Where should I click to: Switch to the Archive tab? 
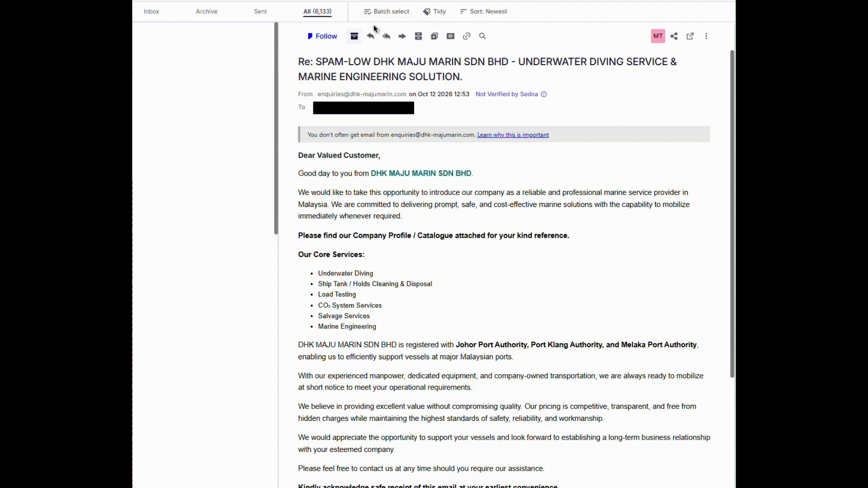[x=207, y=11]
